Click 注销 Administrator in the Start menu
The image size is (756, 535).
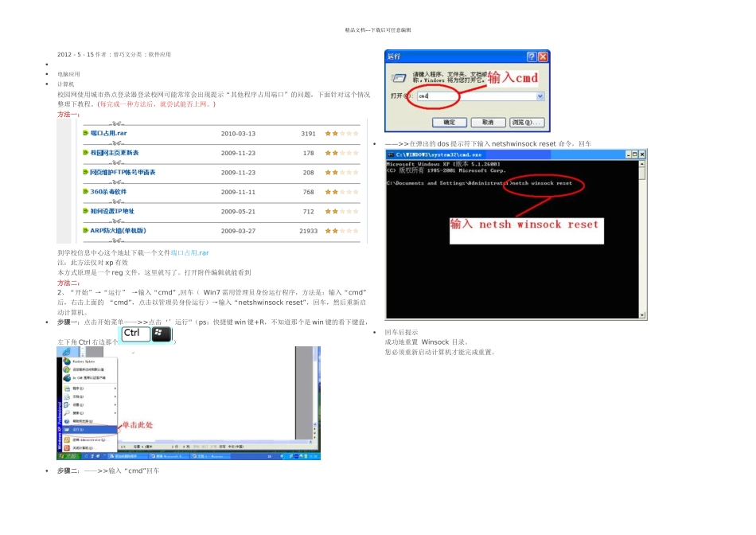[x=90, y=440]
